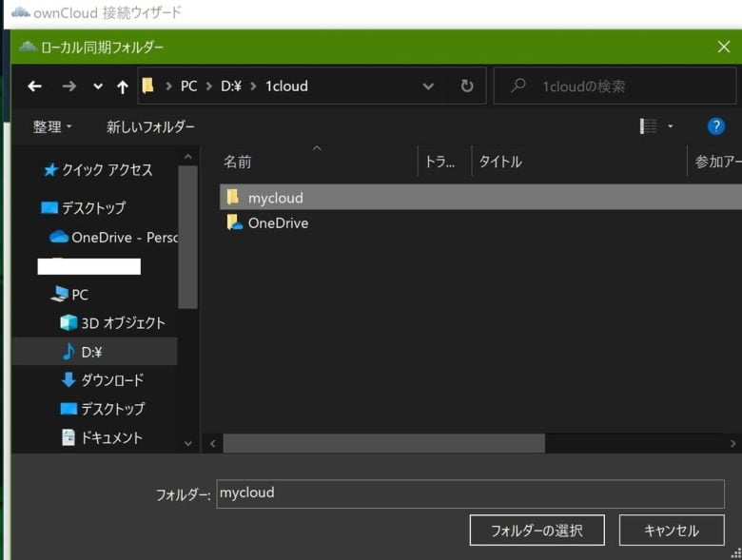Click キャンセル button

[x=672, y=531]
